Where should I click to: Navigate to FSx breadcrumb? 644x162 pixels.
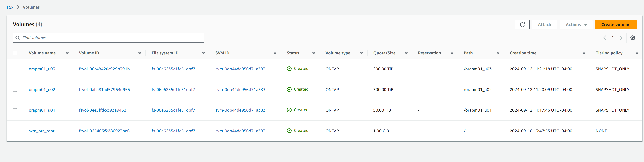(x=10, y=7)
